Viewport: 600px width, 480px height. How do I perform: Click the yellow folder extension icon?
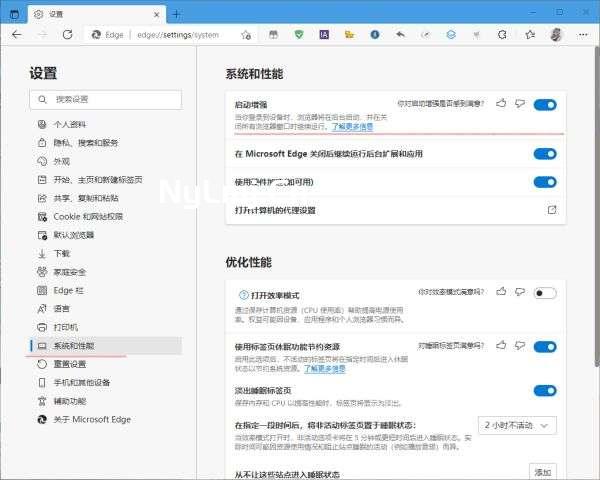349,35
